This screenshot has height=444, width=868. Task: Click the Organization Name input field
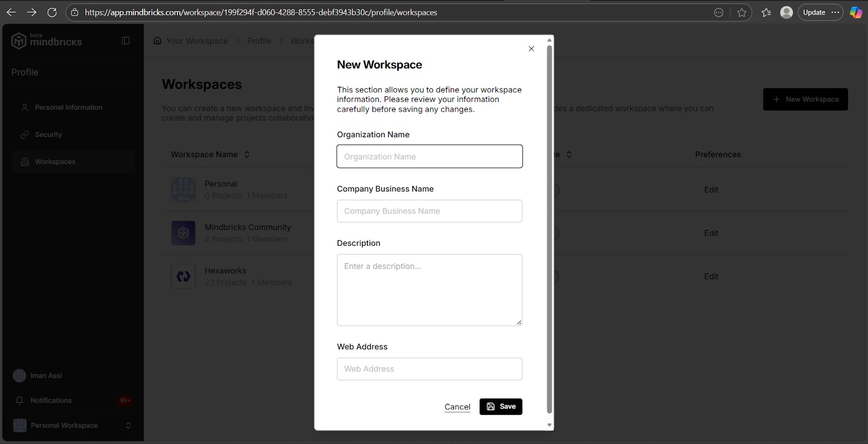click(429, 157)
